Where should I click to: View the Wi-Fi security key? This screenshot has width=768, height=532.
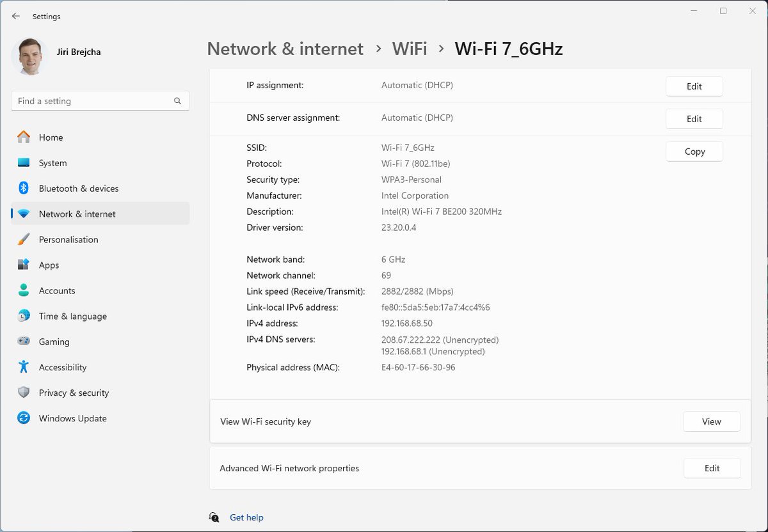711,421
